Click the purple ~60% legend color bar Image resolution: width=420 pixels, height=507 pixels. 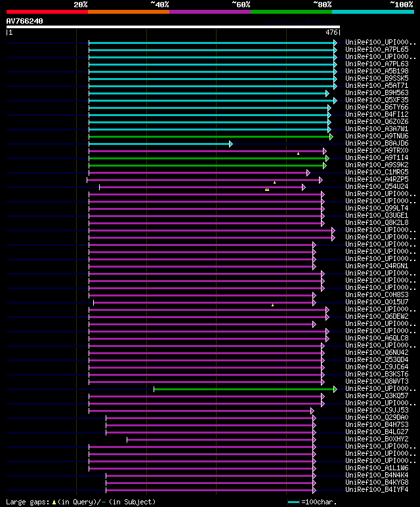point(210,12)
